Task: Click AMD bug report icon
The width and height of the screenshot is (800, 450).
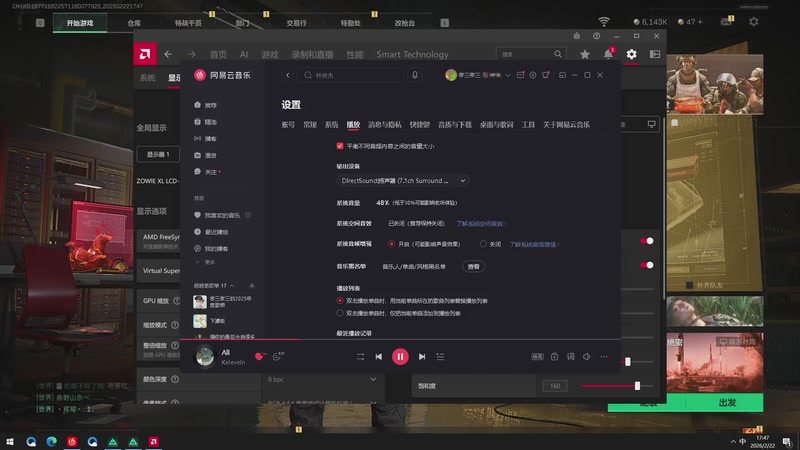Action: coord(577,36)
